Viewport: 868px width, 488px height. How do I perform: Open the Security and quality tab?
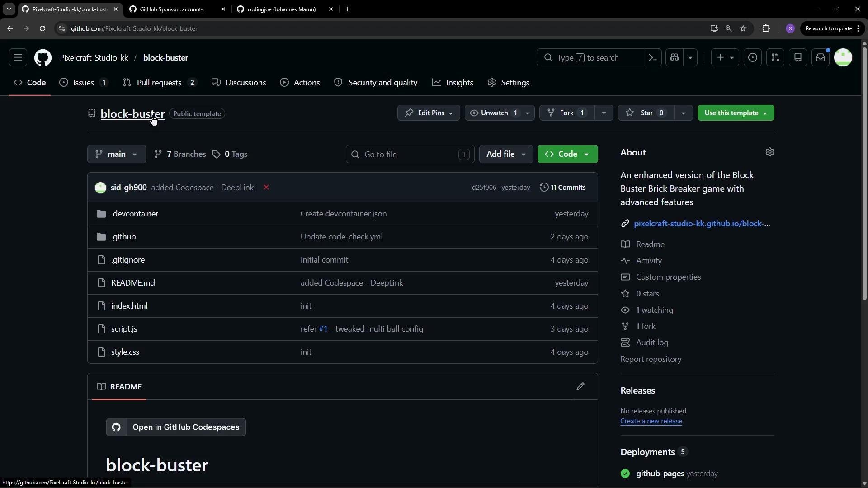(x=376, y=83)
